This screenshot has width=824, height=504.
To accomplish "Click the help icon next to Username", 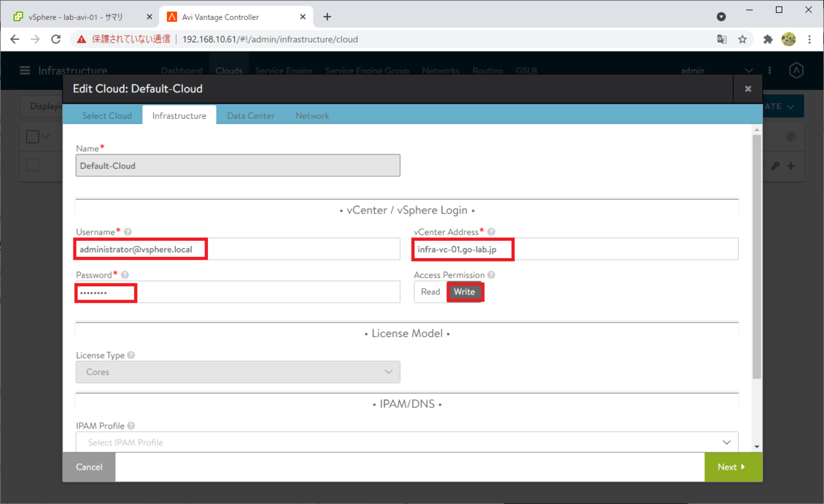I will (x=128, y=232).
